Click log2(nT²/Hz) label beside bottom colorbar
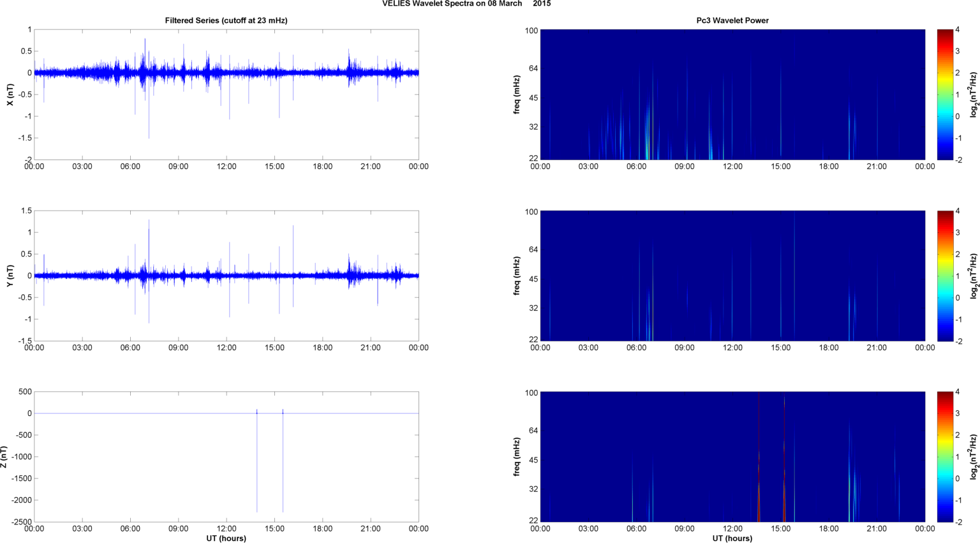980x543 pixels. tap(974, 457)
